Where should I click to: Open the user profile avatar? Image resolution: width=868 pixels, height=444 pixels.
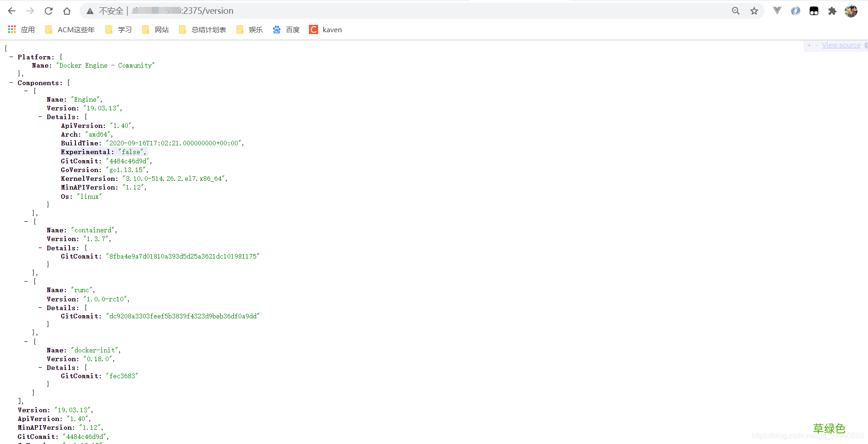click(x=851, y=11)
